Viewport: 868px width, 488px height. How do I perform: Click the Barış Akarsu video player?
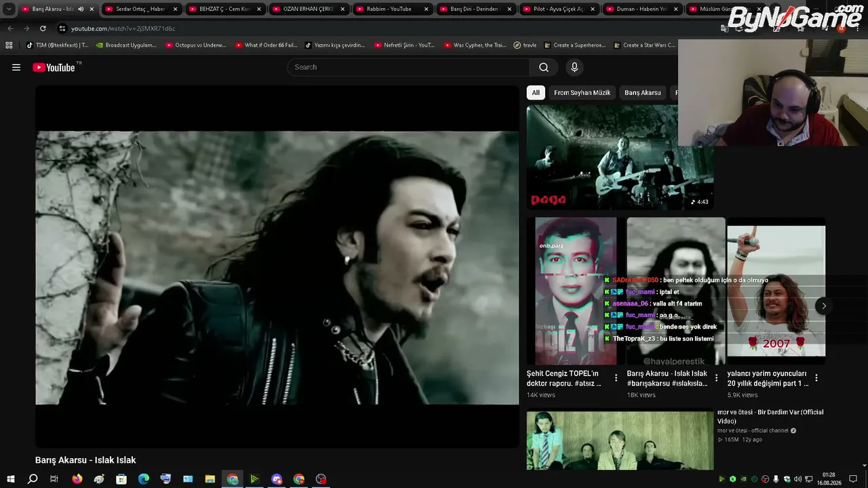(x=277, y=266)
